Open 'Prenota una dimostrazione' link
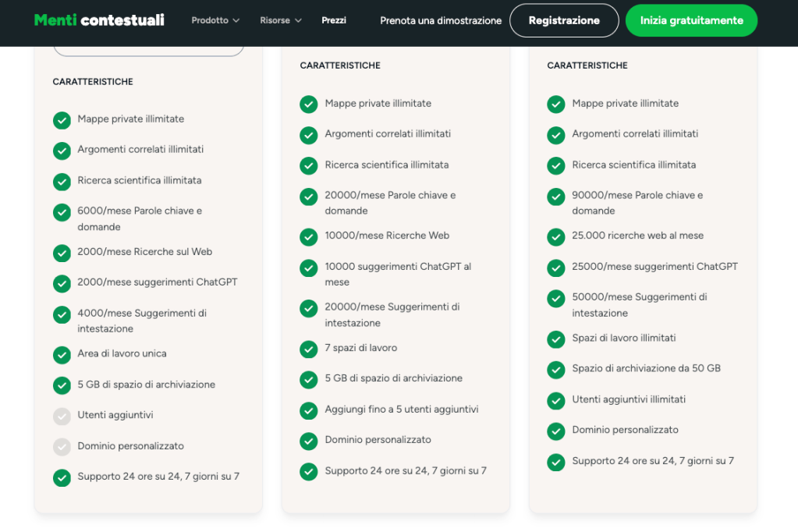 coord(441,20)
